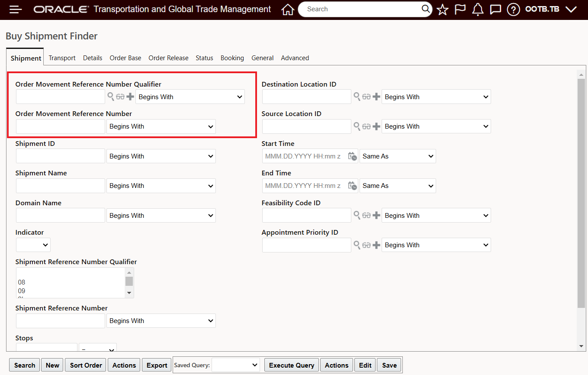Open the End Time calendar picker
This screenshot has width=588, height=375.
coord(352,186)
